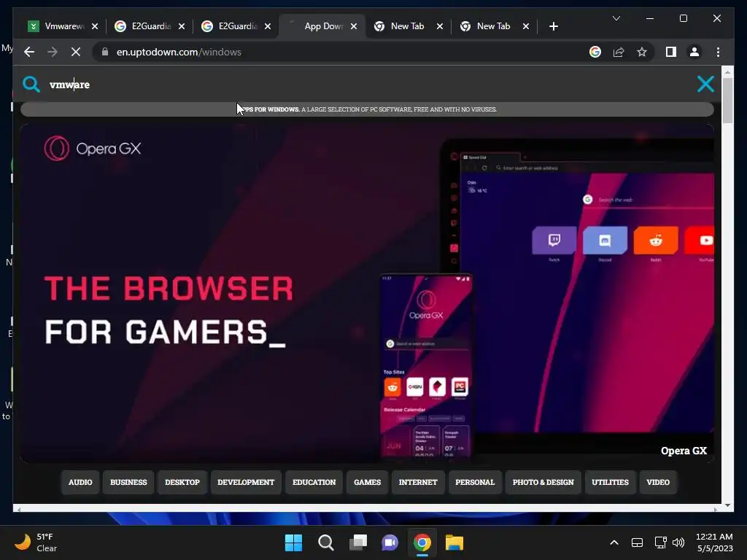Viewport: 747px width, 560px height.
Task: Open the tab search dropdown chevron
Action: [x=616, y=18]
